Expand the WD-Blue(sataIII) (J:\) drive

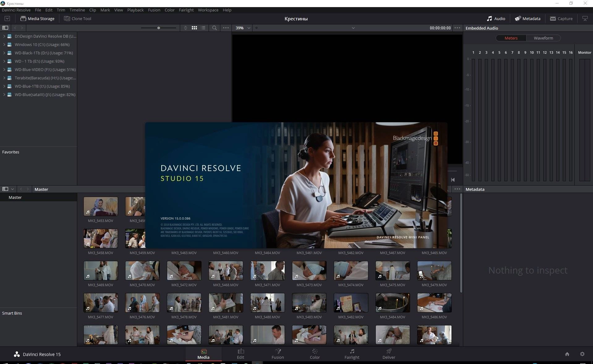point(4,94)
